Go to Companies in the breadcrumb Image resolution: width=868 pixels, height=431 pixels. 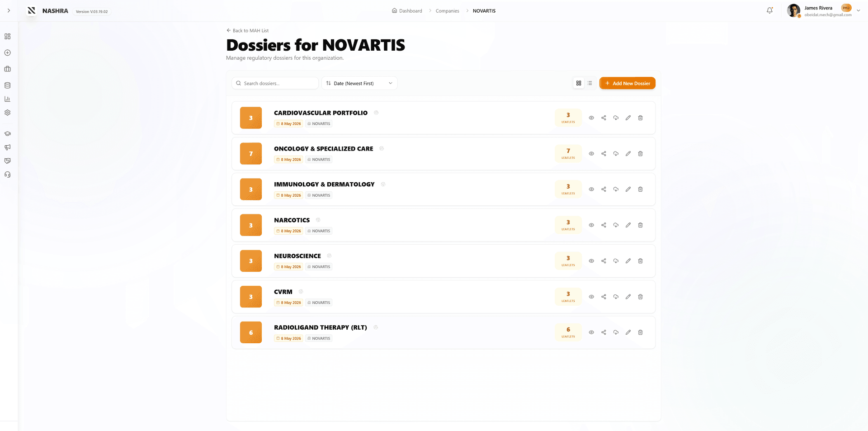tap(448, 11)
